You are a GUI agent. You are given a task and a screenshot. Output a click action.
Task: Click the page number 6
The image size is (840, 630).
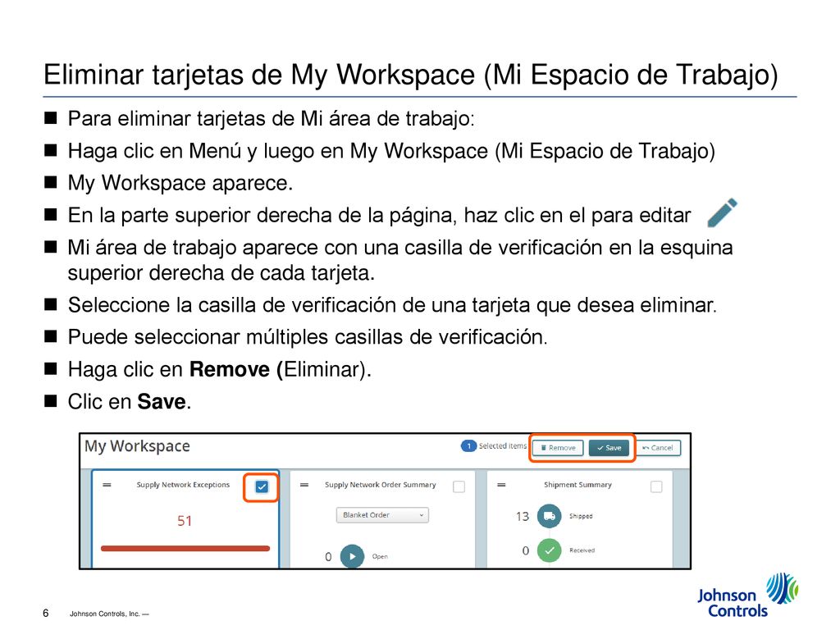(46, 613)
